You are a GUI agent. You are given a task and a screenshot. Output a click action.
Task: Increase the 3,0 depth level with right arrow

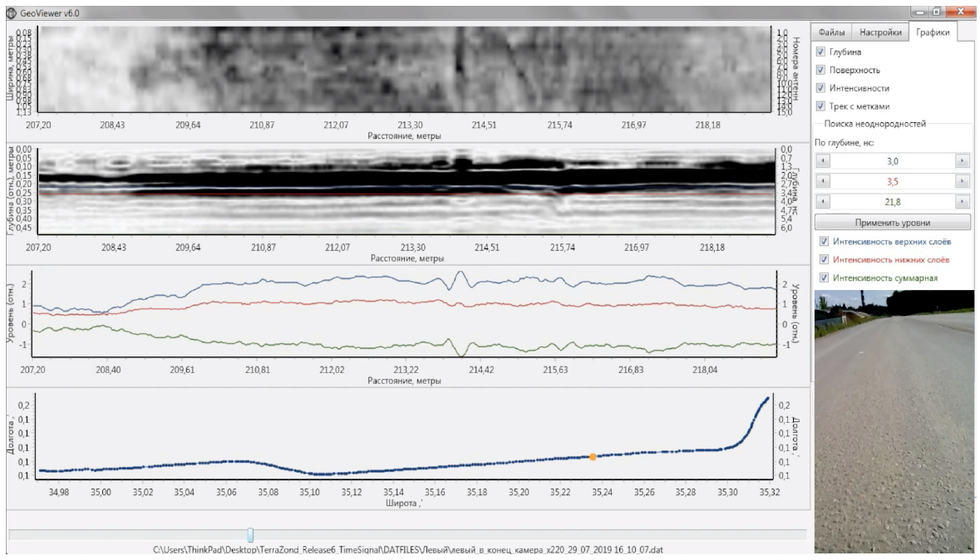963,161
